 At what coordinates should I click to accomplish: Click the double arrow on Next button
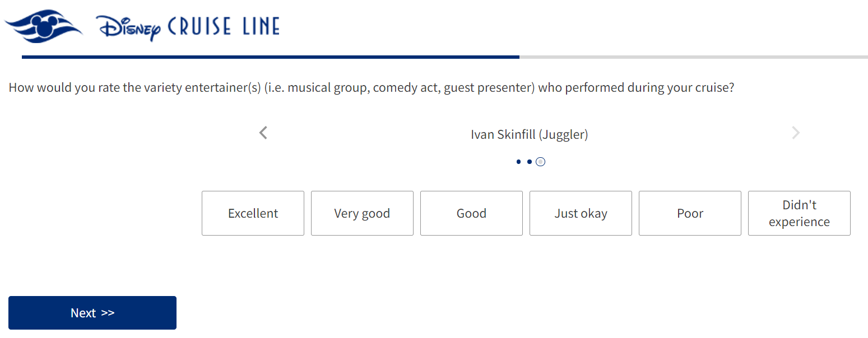pos(108,313)
